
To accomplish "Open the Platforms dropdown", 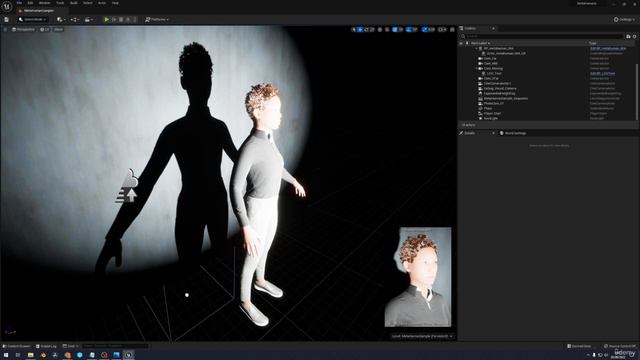I will click(x=157, y=19).
